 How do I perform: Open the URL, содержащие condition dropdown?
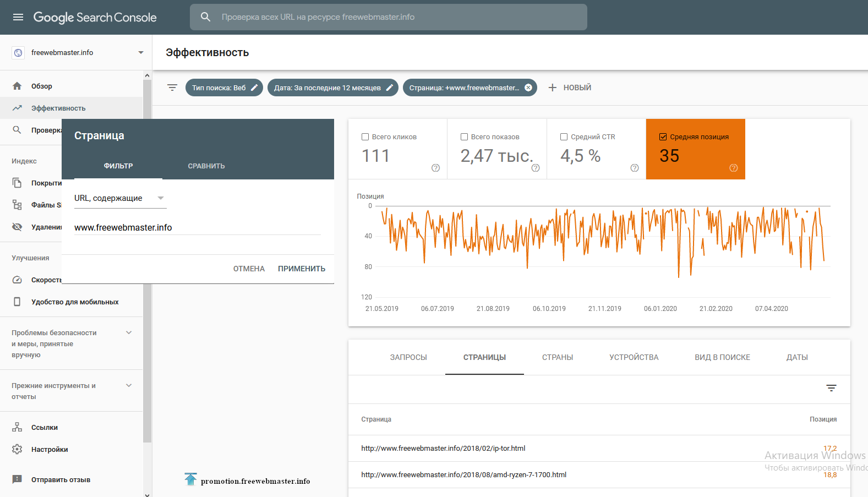pos(120,198)
